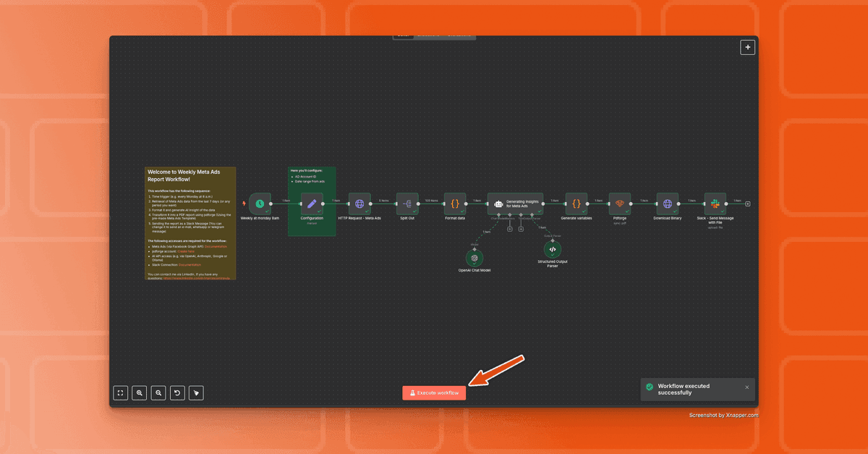Open the Format data code node
The image size is (868, 454).
coord(455,203)
